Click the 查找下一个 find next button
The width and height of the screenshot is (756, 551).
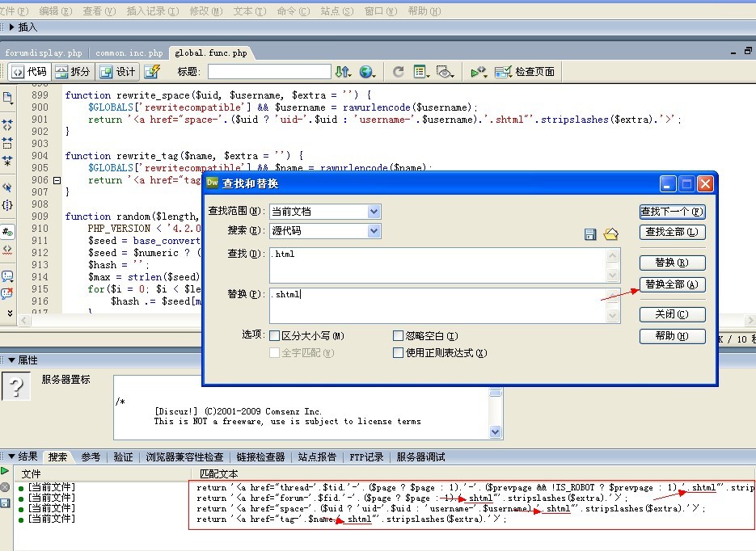[672, 212]
